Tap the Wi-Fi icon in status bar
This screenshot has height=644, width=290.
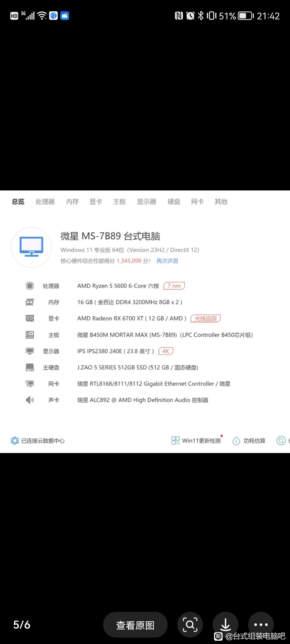(42, 16)
